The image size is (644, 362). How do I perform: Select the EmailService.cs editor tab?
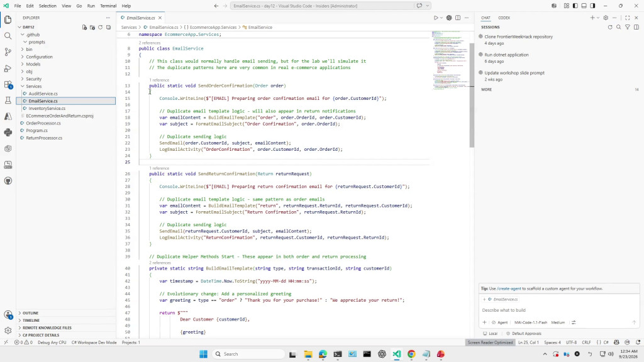pyautogui.click(x=140, y=18)
